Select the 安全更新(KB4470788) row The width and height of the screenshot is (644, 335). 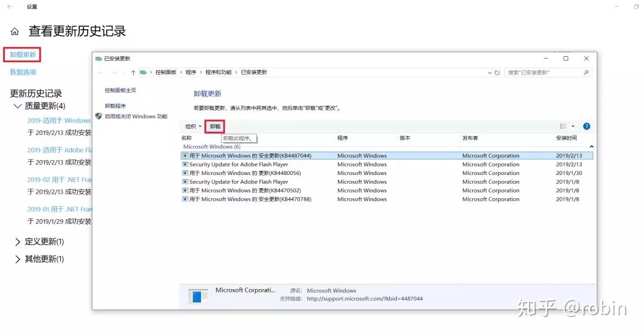[x=387, y=199]
